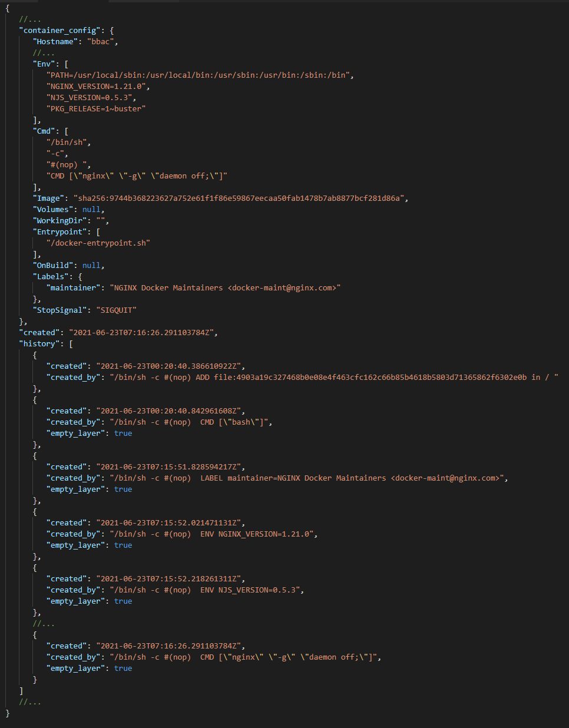Image resolution: width=569 pixels, height=728 pixels.
Task: Select the "Hostname" key text
Action: point(55,41)
